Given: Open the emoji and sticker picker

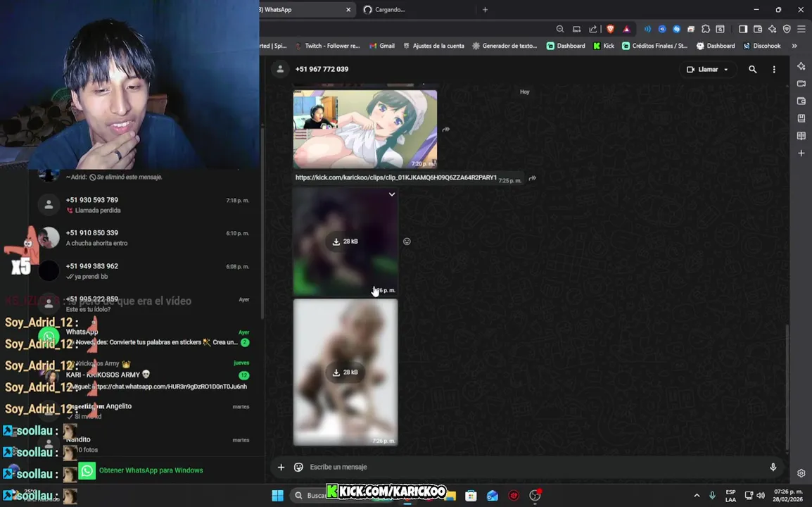Looking at the screenshot, I should click(x=298, y=467).
